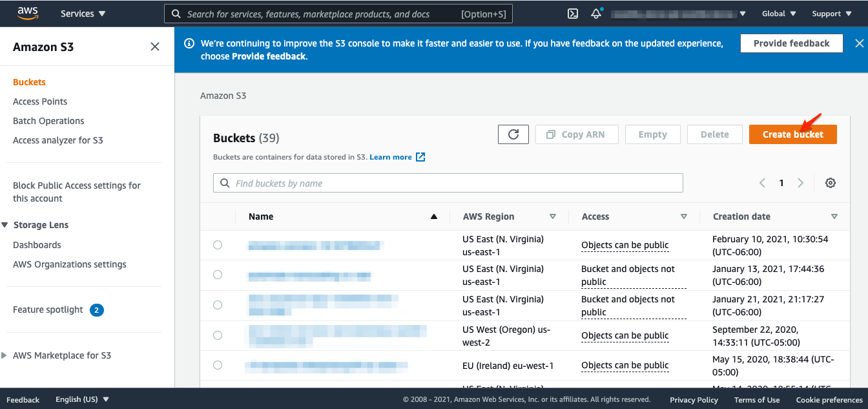Select the EU (Ireland) bucket

click(218, 365)
